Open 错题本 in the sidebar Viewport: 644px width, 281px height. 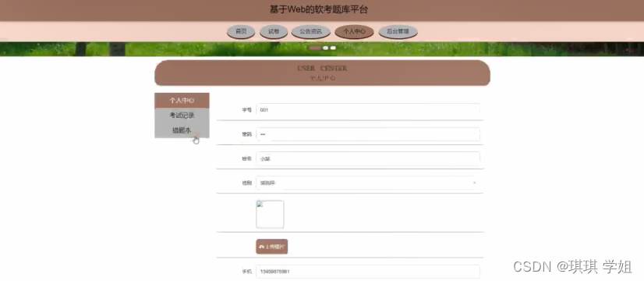[182, 130]
